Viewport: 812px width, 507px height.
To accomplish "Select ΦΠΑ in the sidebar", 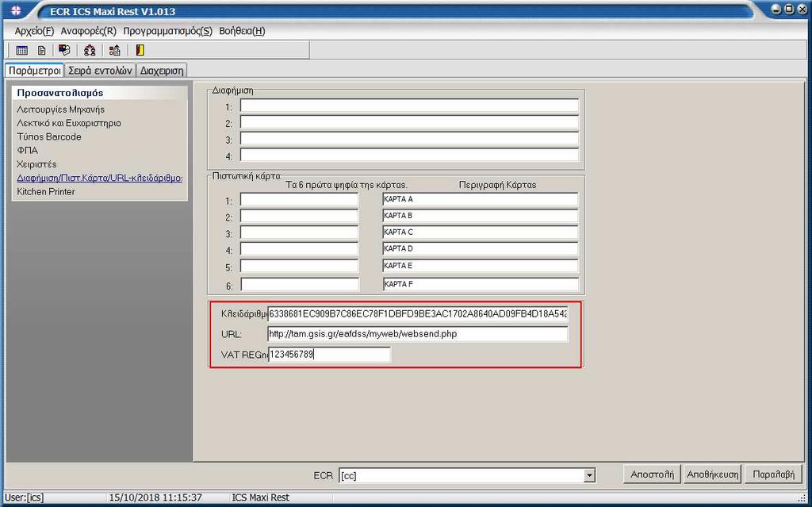I will [x=28, y=150].
